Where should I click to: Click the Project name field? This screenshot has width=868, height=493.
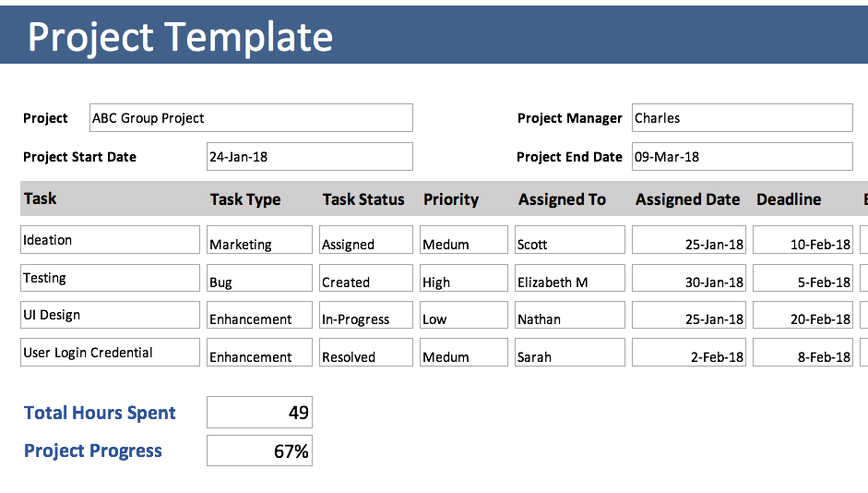click(x=250, y=118)
